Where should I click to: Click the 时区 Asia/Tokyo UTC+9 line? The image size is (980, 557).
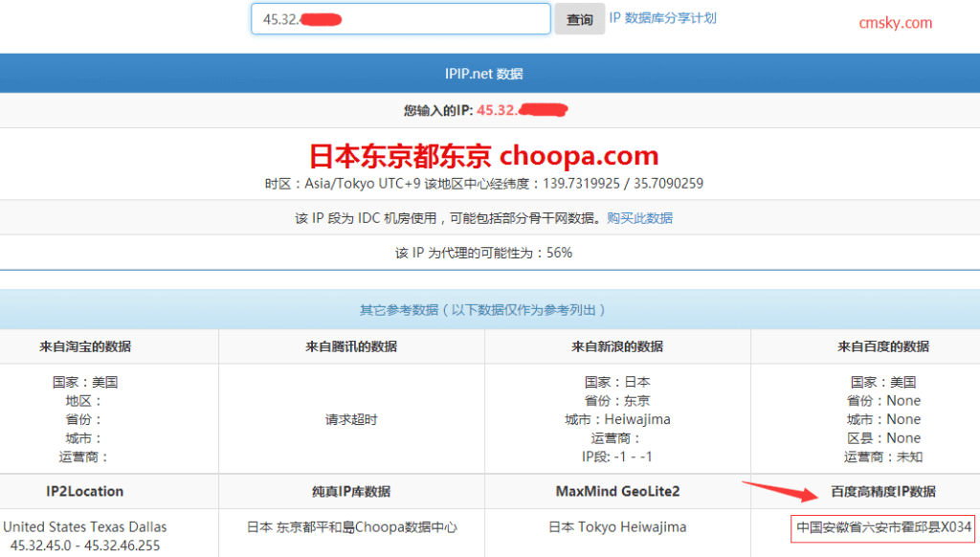coord(483,184)
